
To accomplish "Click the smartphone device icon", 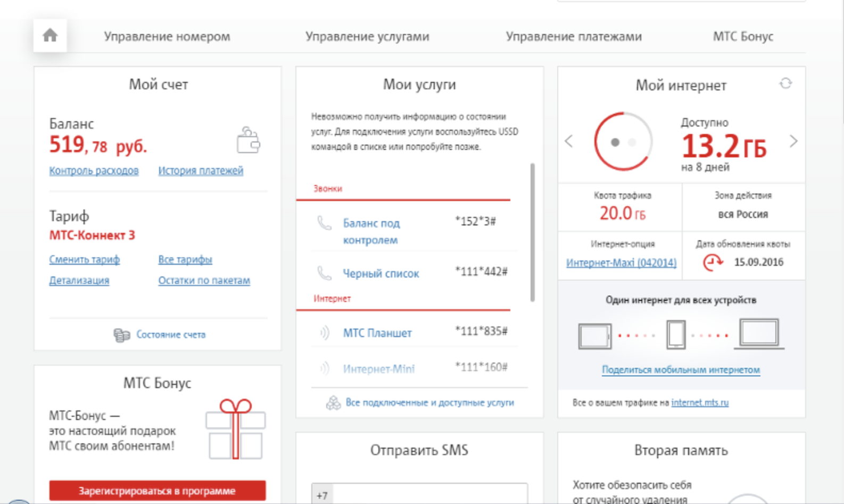I will [676, 334].
